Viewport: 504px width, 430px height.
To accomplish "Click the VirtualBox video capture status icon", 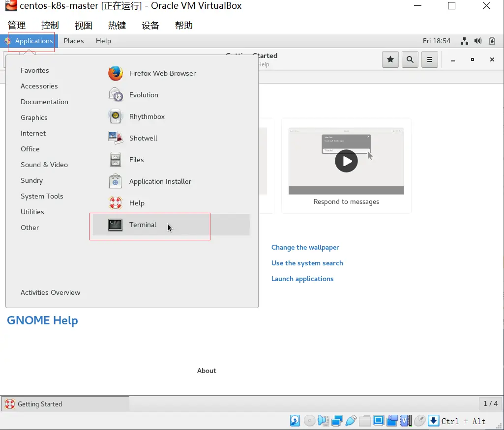I will click(x=392, y=421).
